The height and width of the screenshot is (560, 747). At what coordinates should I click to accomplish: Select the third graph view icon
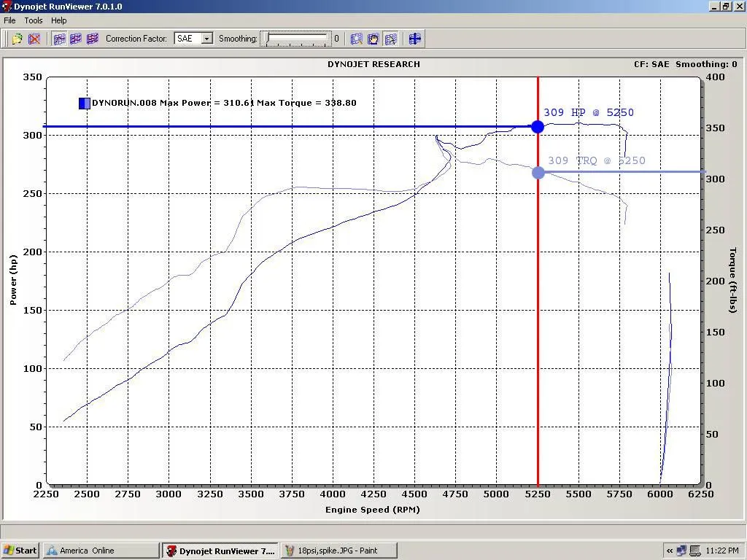[x=92, y=39]
